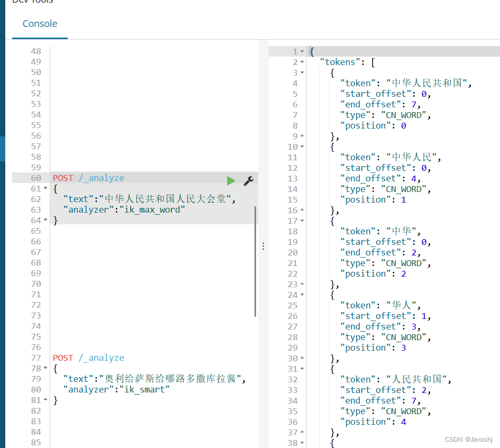Click start_offset 1 on response line 26
The height and width of the screenshot is (448, 500).
point(424,316)
